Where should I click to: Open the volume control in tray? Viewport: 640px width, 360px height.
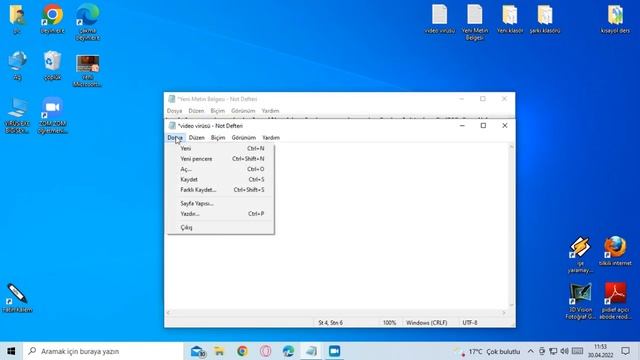click(x=564, y=351)
